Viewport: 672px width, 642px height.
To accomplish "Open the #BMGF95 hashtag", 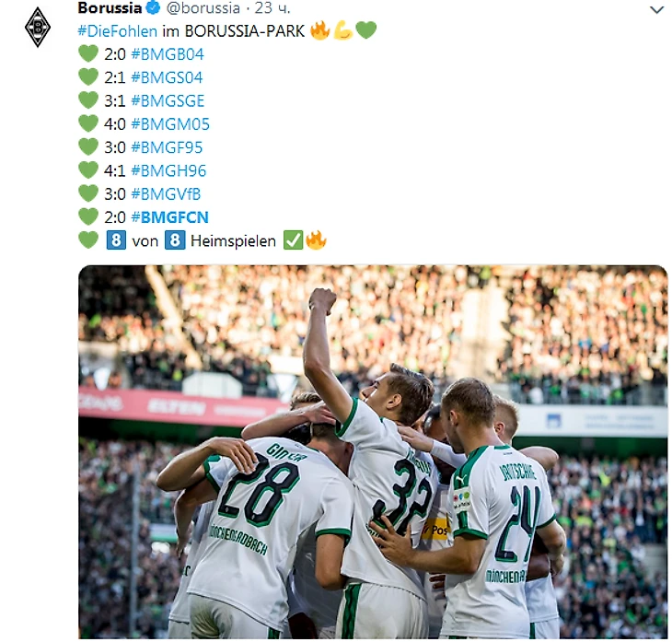I will pos(167,147).
